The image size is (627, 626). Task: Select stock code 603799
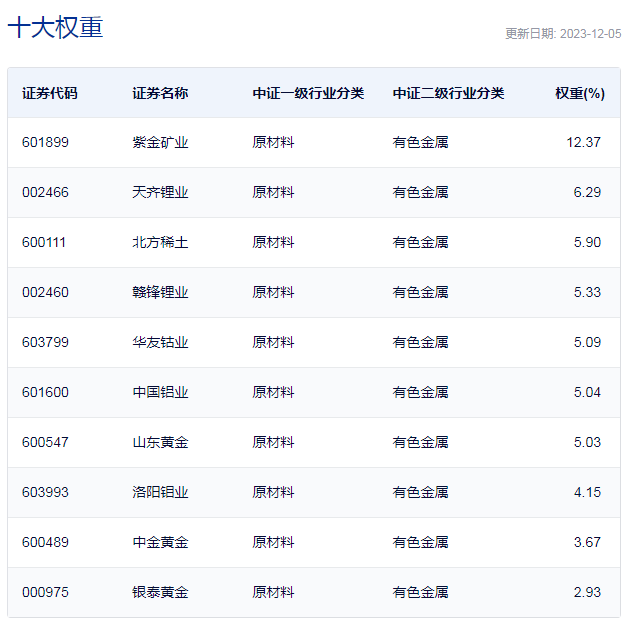click(45, 342)
